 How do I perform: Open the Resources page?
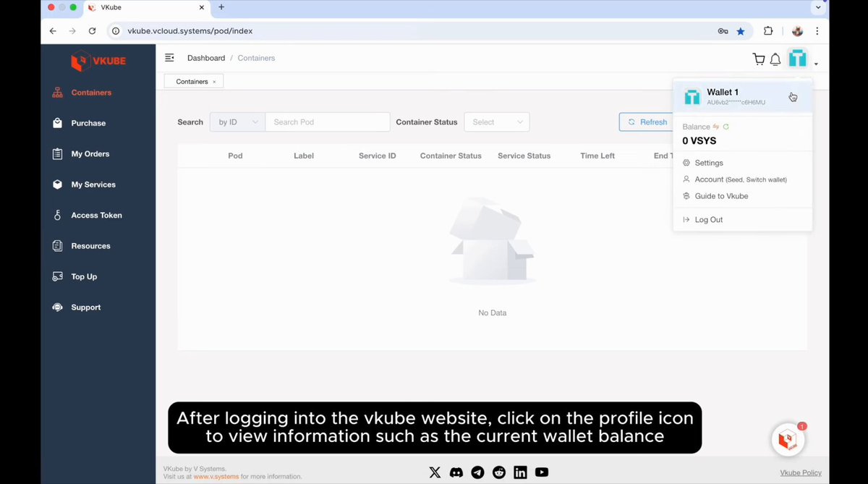tap(90, 246)
